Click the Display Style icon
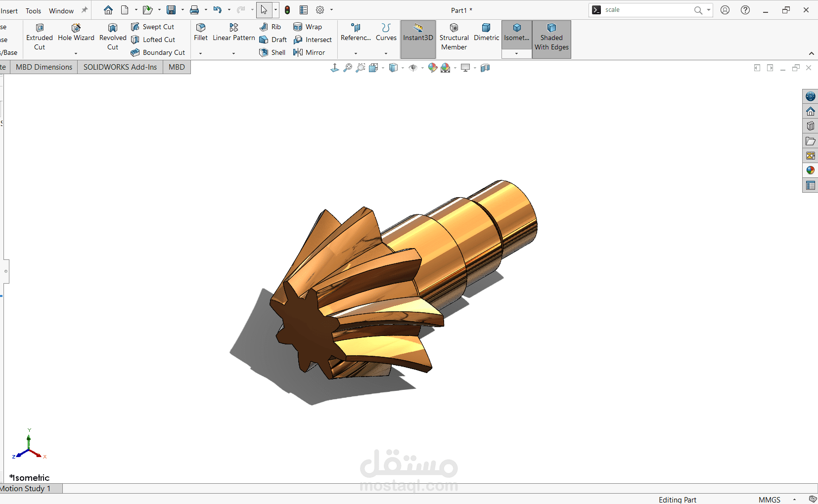Screen dimensions: 818x504 (x=393, y=68)
